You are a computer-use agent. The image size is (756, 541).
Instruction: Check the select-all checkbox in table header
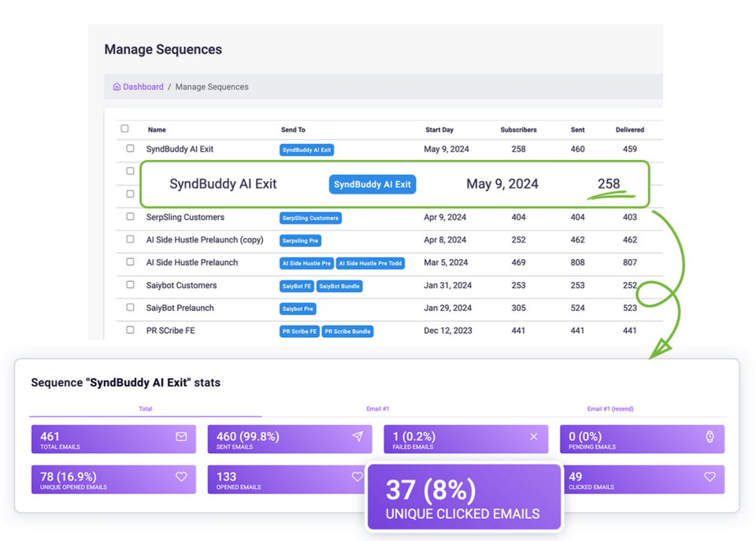[124, 127]
